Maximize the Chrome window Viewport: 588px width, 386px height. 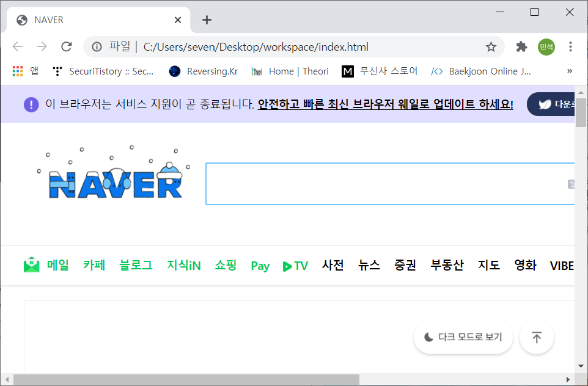point(534,12)
